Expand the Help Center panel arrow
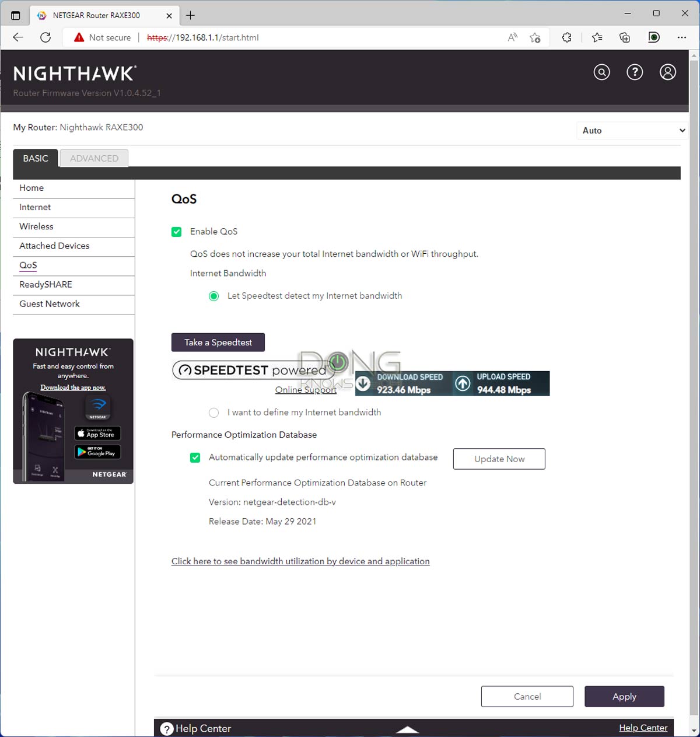The image size is (700, 737). coord(407,729)
